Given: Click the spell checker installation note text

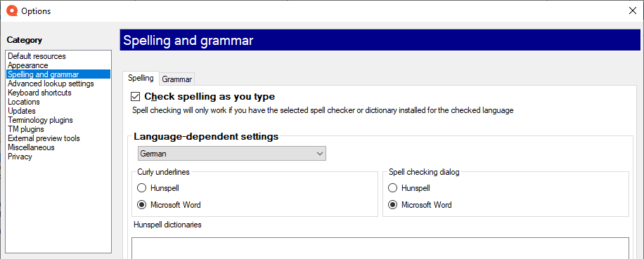Looking at the screenshot, I should click(323, 110).
